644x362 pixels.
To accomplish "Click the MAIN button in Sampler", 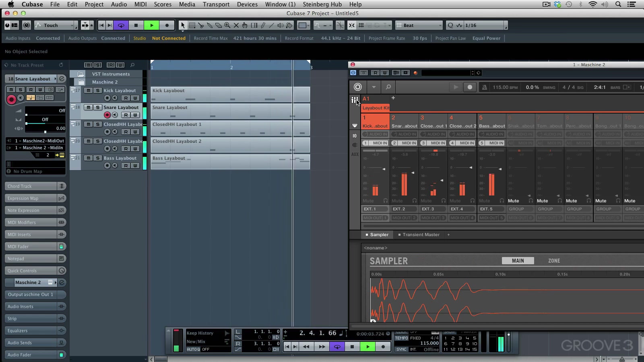I will [x=518, y=261].
